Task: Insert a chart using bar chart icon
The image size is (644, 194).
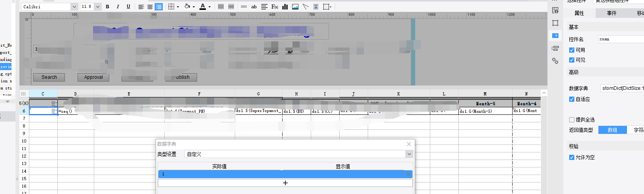Action: click(x=285, y=7)
